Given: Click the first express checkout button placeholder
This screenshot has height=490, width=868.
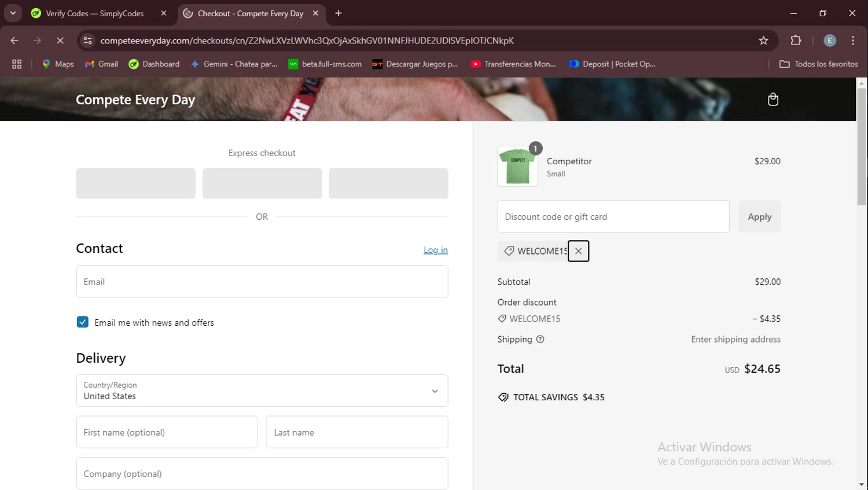Looking at the screenshot, I should click(x=135, y=183).
